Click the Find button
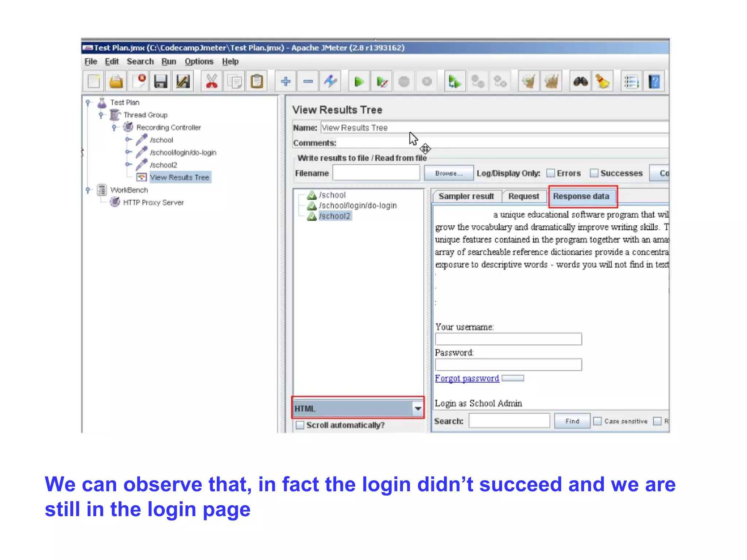 (x=572, y=421)
